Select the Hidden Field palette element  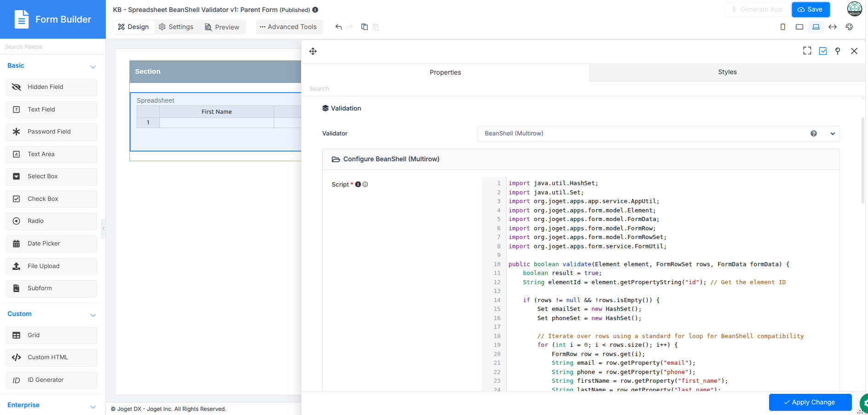(x=52, y=87)
